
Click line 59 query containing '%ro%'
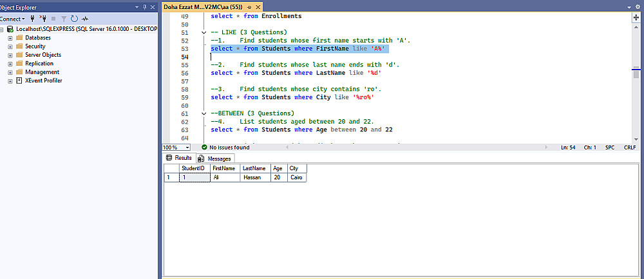292,97
